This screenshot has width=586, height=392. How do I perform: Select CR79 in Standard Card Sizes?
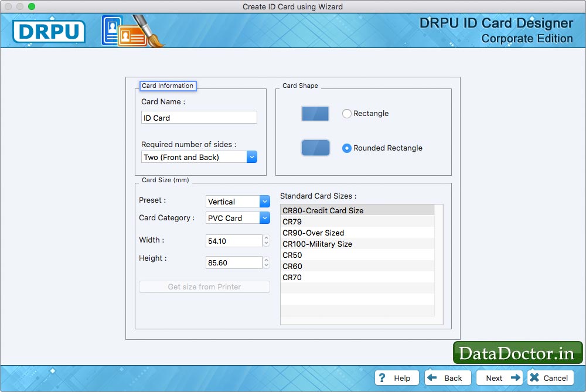pos(357,221)
